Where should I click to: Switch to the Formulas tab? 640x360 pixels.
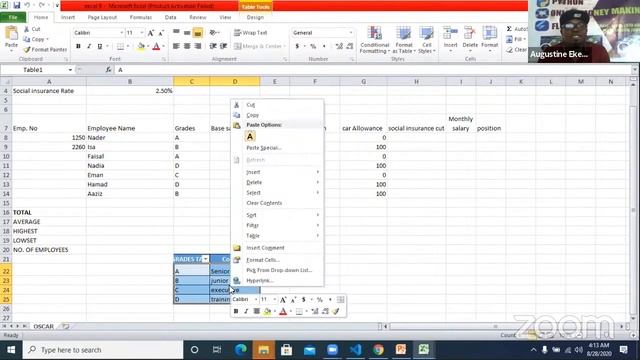141,18
